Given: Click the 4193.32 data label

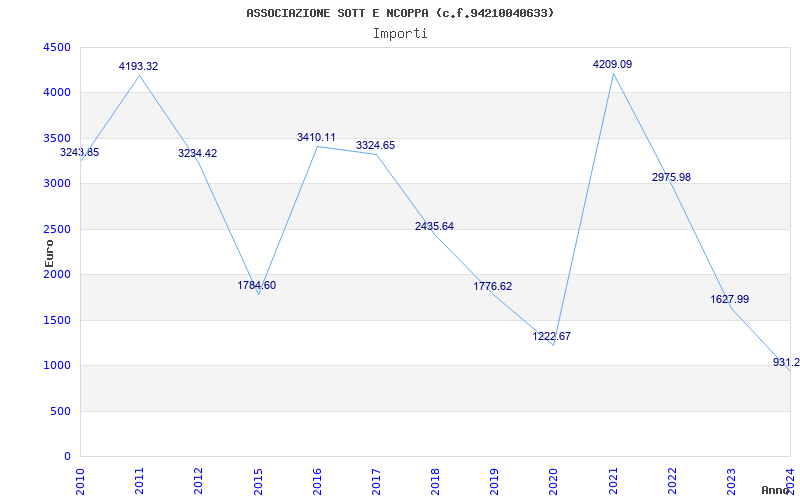Looking at the screenshot, I should (138, 66).
